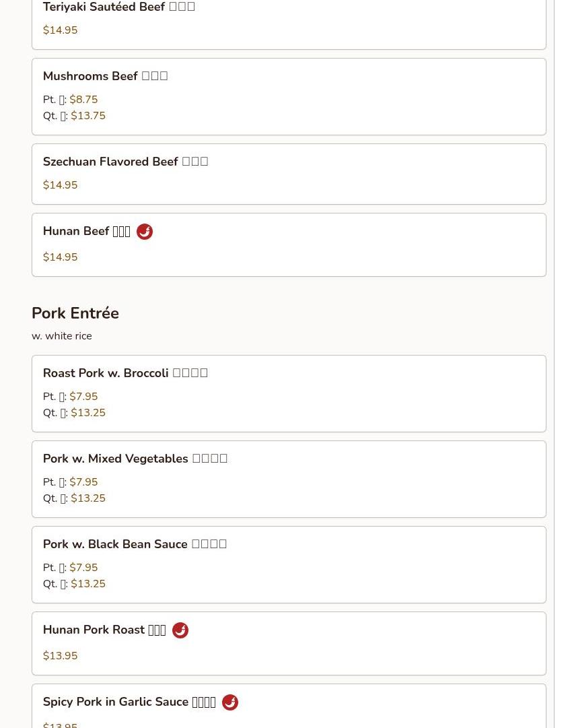
Task: Pick the $8.75 pint price for Mushrooms Beef
Action: coord(83,100)
